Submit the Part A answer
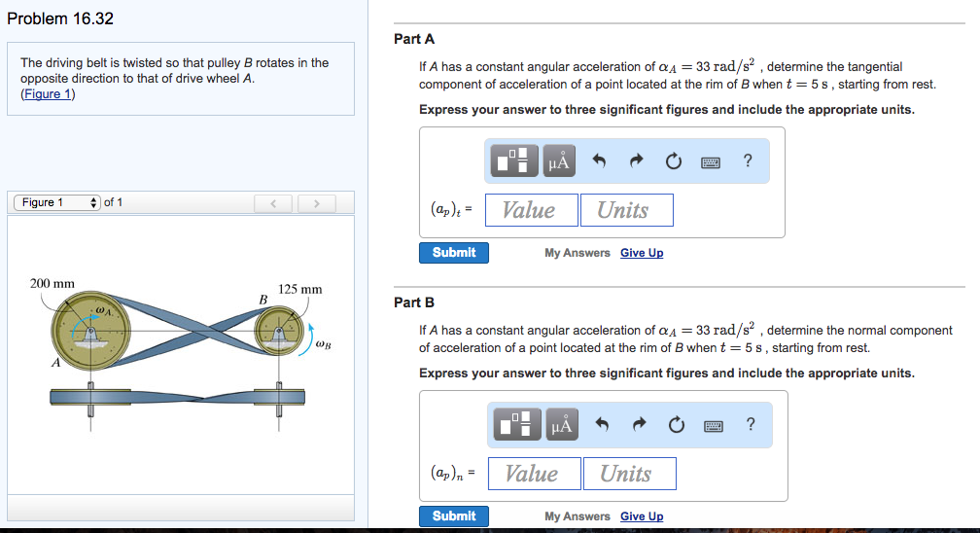 coord(454,253)
